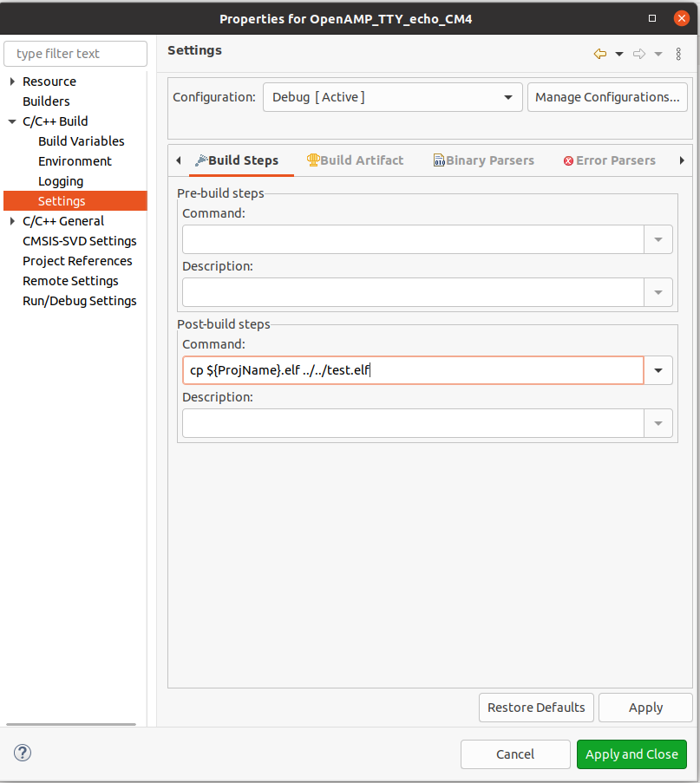Click Restore Defaults button

point(536,707)
